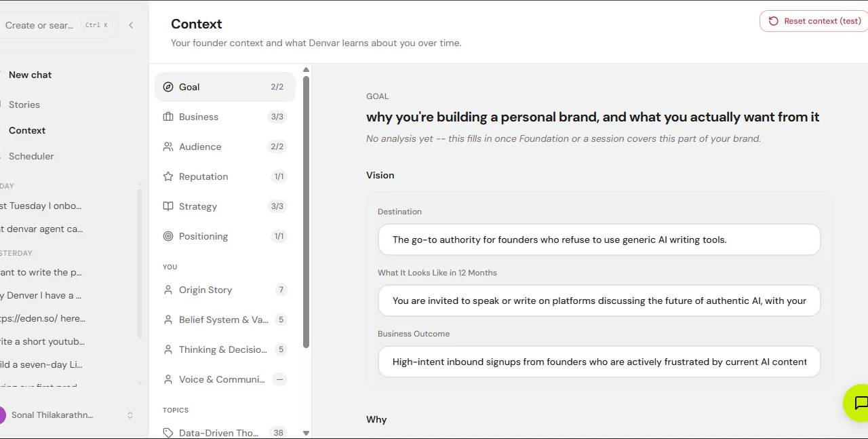Click the briefcase icon next to Business
This screenshot has width=868, height=439.
click(168, 117)
